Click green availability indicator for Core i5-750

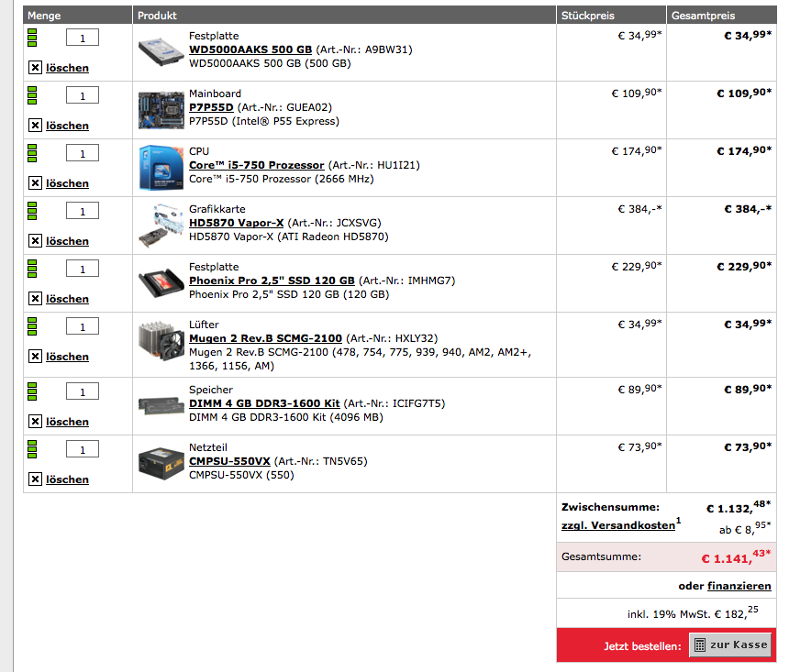click(32, 153)
